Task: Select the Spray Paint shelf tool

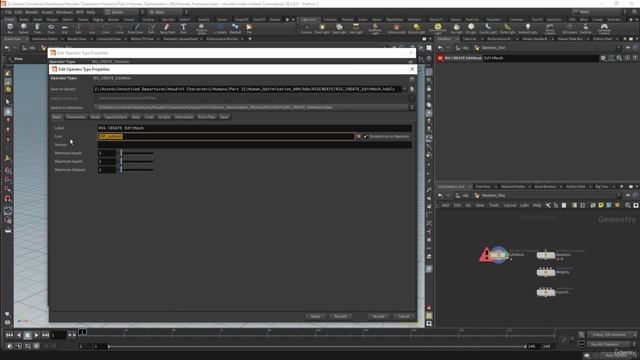Action: (x=167, y=29)
